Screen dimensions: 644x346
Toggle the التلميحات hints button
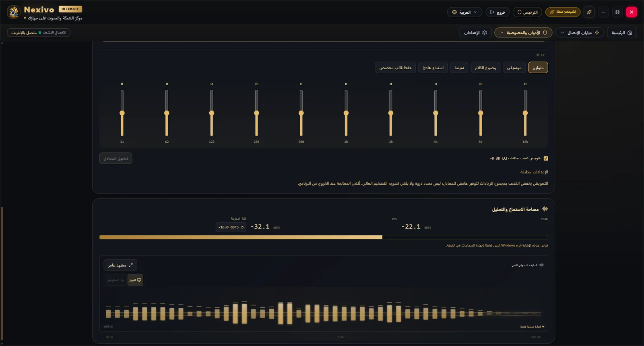(563, 12)
